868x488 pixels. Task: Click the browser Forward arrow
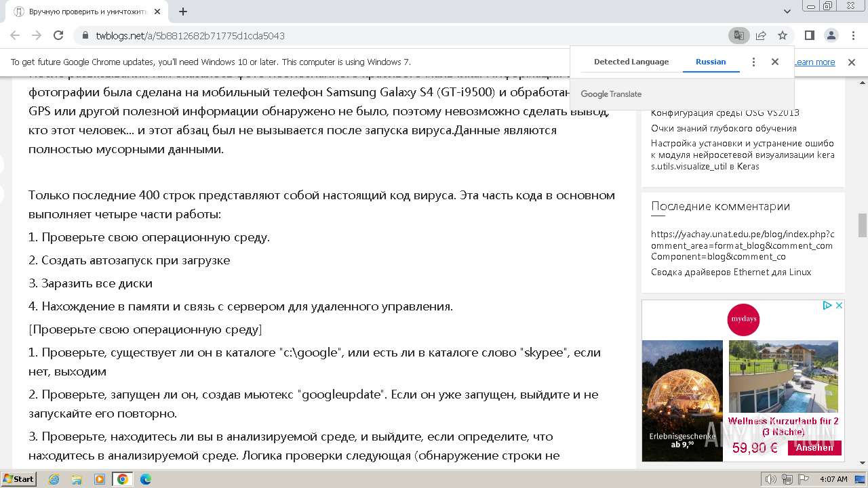click(x=37, y=35)
